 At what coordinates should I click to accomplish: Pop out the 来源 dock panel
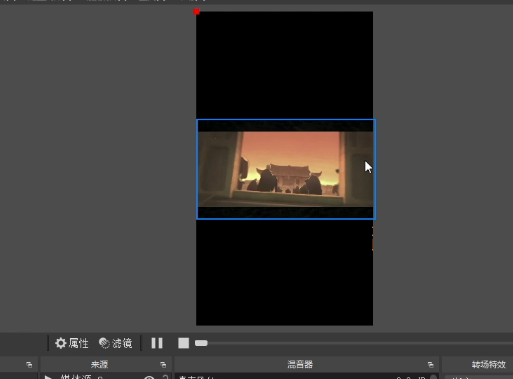coord(163,365)
